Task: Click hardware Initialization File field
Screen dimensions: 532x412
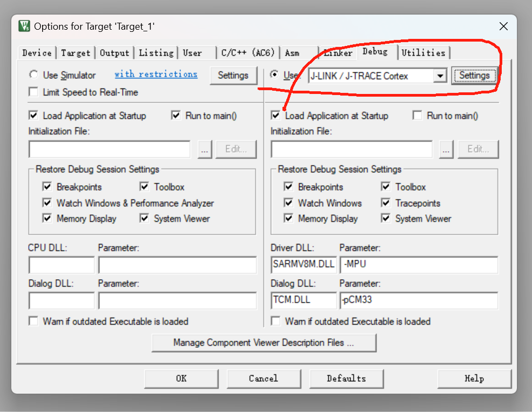Action: coord(352,150)
